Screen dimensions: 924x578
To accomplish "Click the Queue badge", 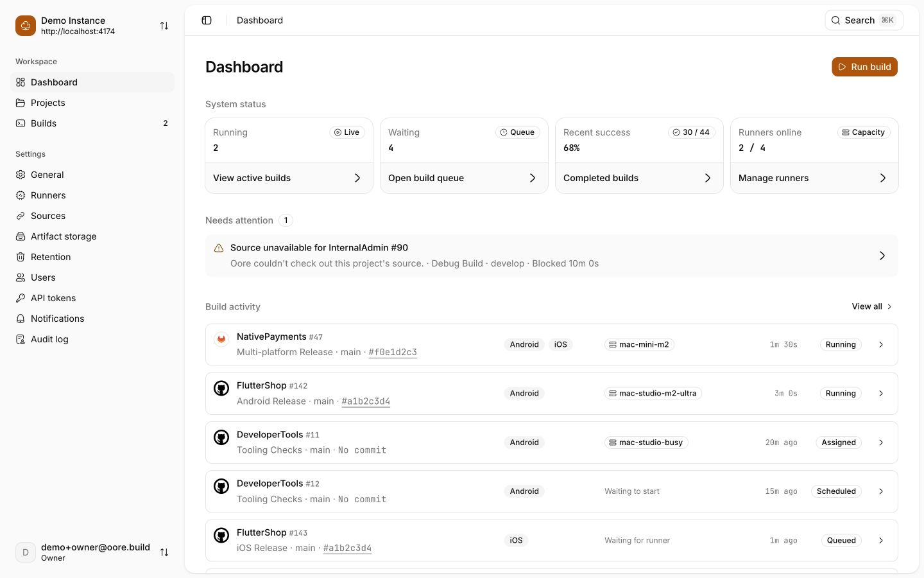I will [517, 132].
